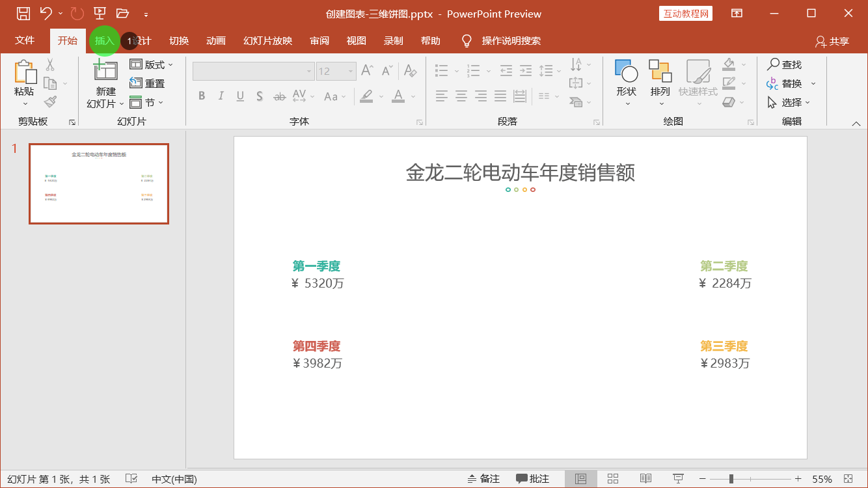Decrease font size with smaller A icon
The width and height of the screenshot is (868, 488).
click(388, 70)
